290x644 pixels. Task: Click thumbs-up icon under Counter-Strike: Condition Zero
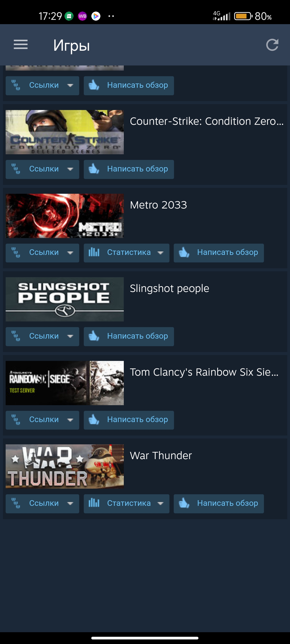(94, 169)
